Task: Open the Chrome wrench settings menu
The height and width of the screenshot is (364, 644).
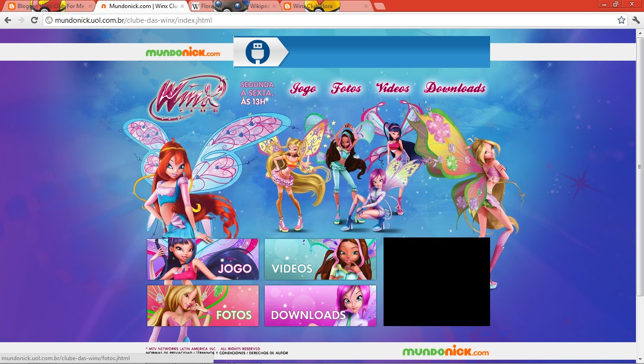Action: coord(636,20)
